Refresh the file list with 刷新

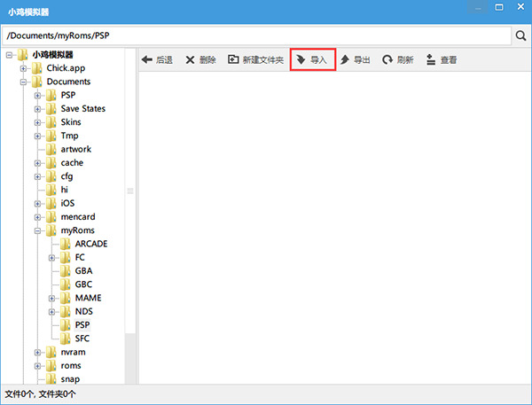[x=398, y=60]
